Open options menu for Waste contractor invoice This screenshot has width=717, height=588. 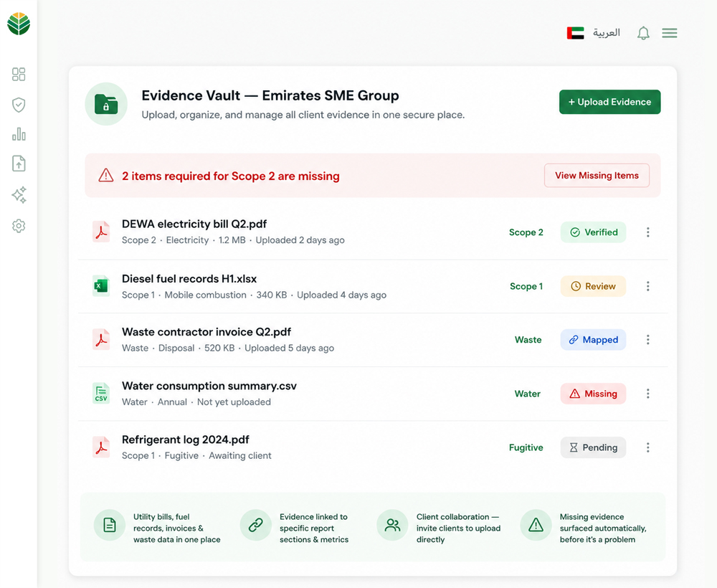click(x=648, y=340)
